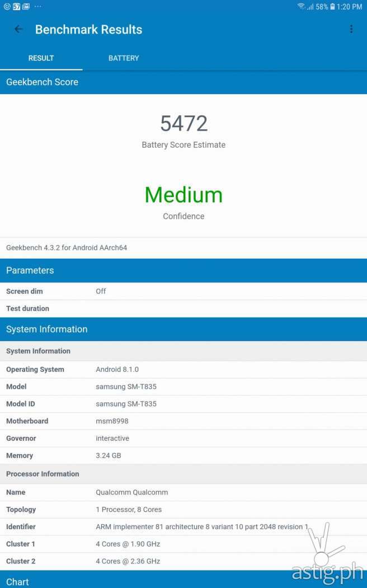Switch to the BATTERY tab
This screenshot has width=367, height=588.
pos(124,58)
